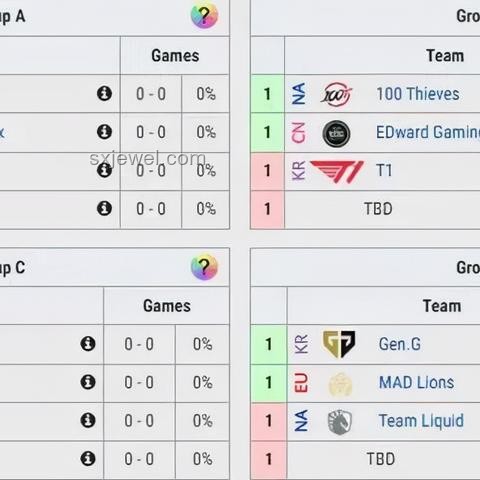This screenshot has width=480, height=480.
Task: Open info icon in second Group A row
Action: coord(104,132)
